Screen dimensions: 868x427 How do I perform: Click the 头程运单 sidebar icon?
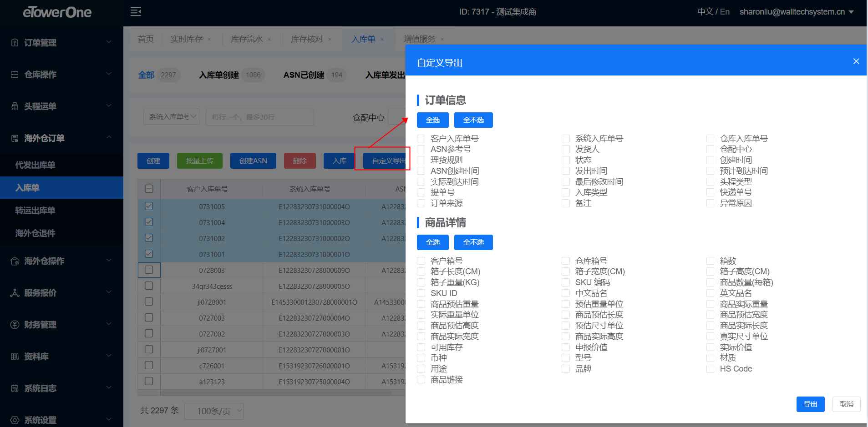pyautogui.click(x=15, y=106)
